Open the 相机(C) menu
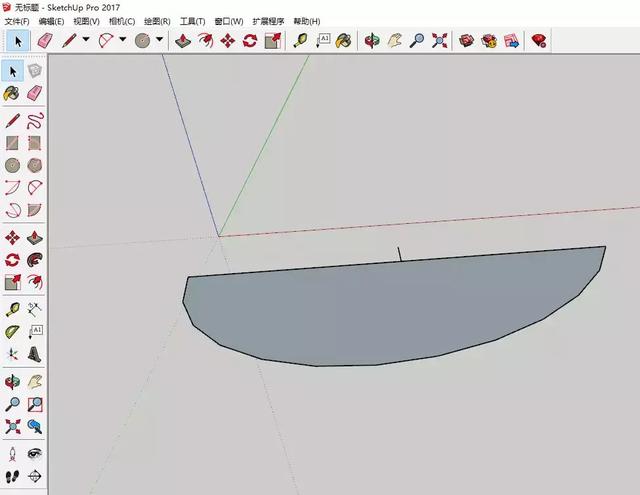This screenshot has width=640, height=495. click(x=122, y=21)
